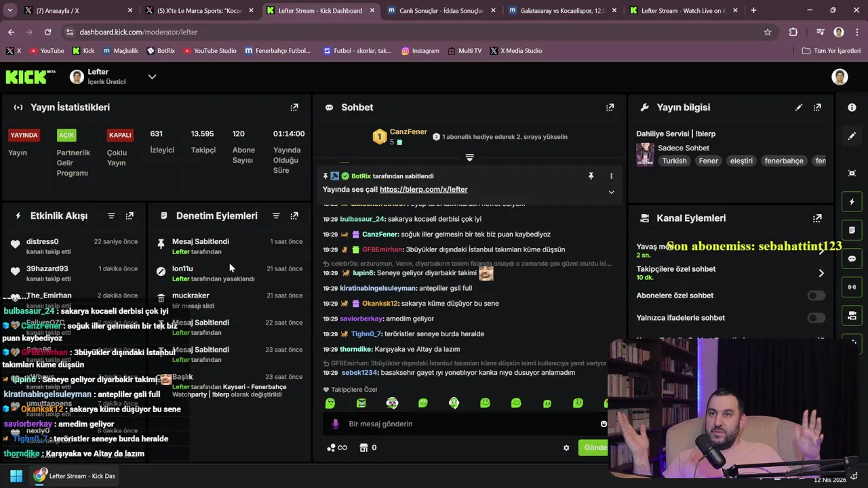Open Chrome tab search dropdown
Screen dimensions: 868x488
pyautogui.click(x=9, y=10)
